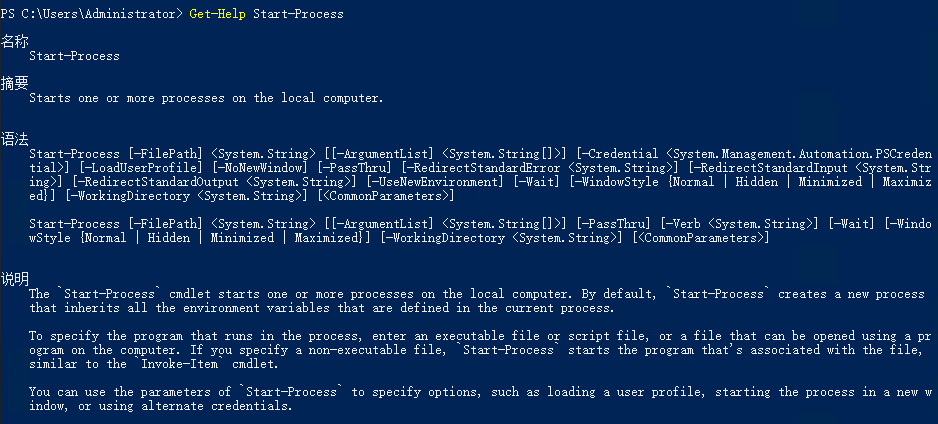The image size is (938, 424).
Task: Click the '-UseNewEnvironment' parameter text
Action: pos(432,182)
